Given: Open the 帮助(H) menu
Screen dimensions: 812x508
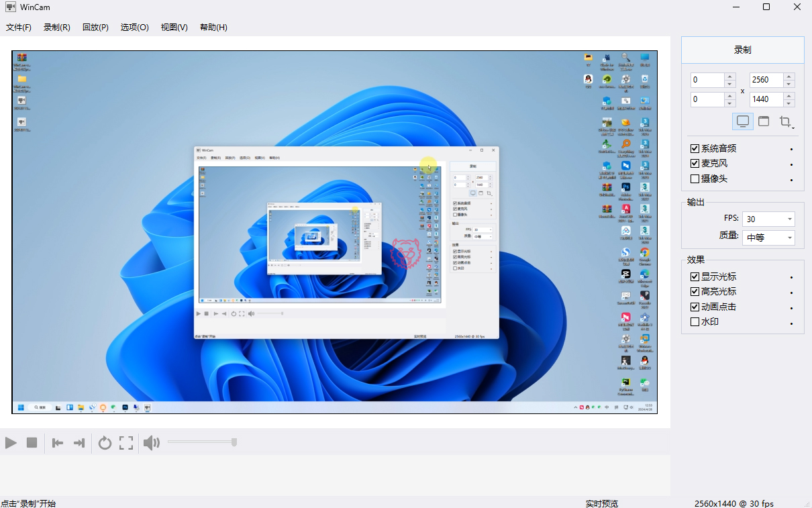Looking at the screenshot, I should pos(213,28).
